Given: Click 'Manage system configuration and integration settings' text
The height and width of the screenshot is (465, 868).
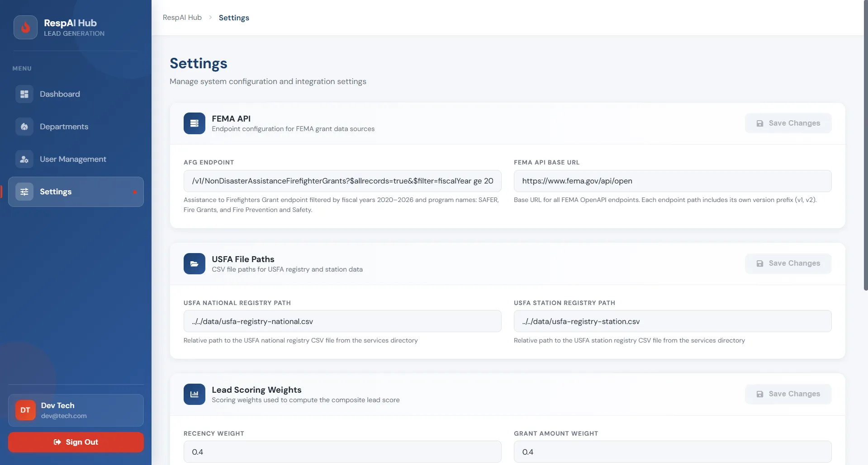Looking at the screenshot, I should click(268, 81).
